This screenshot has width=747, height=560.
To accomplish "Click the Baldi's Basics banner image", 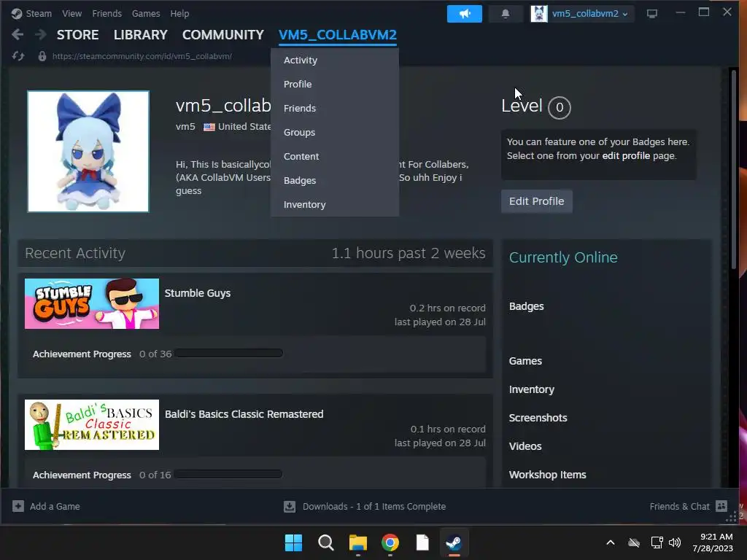I will 92,424.
